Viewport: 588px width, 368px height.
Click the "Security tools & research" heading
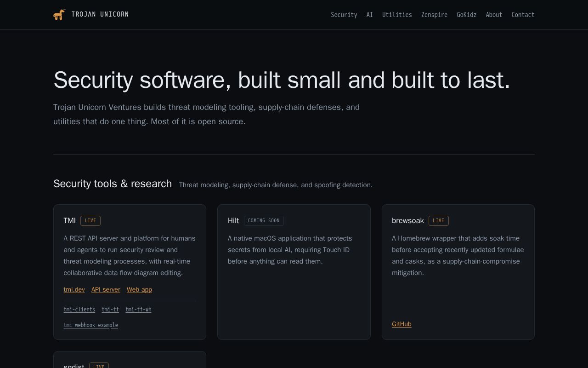coord(113,184)
